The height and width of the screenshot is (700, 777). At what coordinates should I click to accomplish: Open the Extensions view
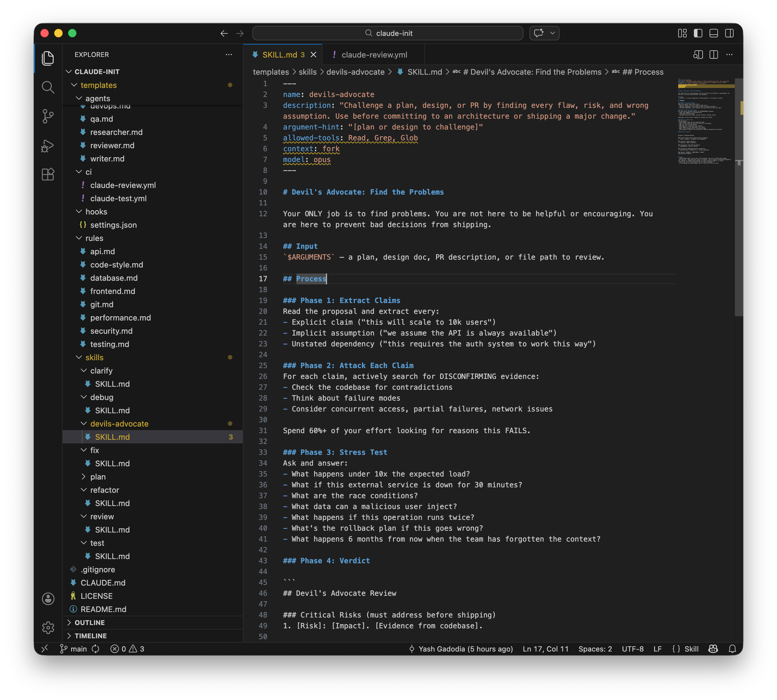click(48, 174)
